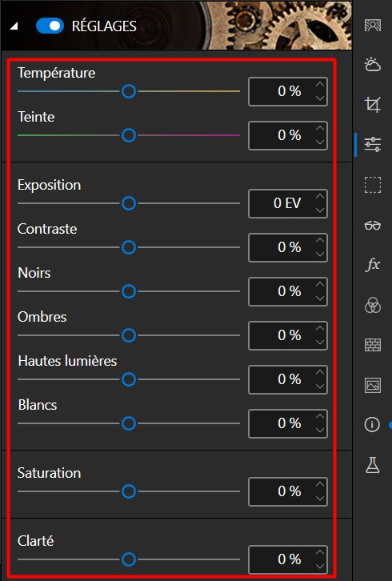The height and width of the screenshot is (581, 392).
Task: Open the weather sky replacement icon
Action: point(372,65)
